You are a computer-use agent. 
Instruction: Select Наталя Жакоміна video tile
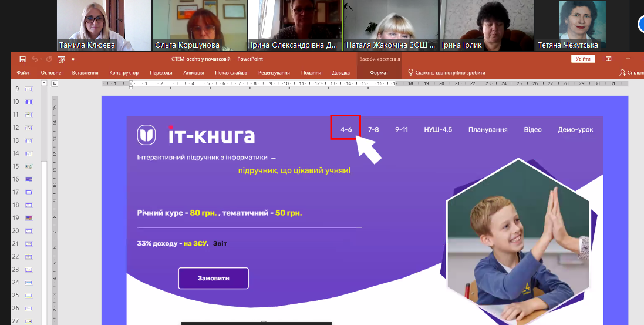pyautogui.click(x=391, y=25)
